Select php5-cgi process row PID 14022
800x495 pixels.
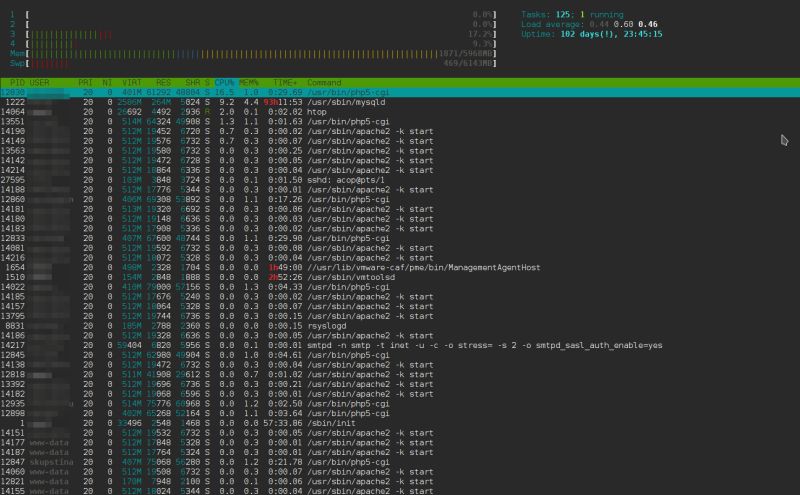click(400, 287)
